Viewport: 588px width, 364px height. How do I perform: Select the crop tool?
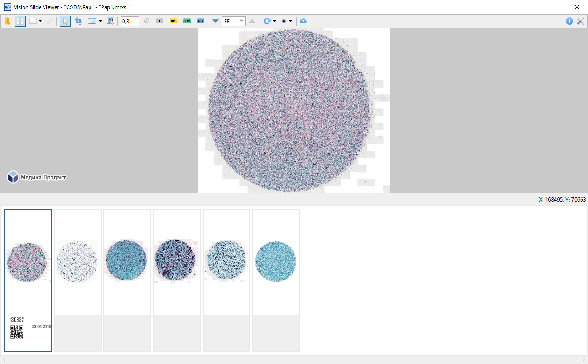(x=78, y=21)
